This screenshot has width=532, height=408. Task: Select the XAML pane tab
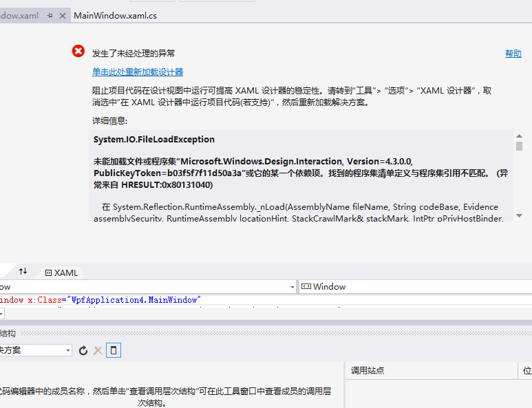pyautogui.click(x=62, y=272)
